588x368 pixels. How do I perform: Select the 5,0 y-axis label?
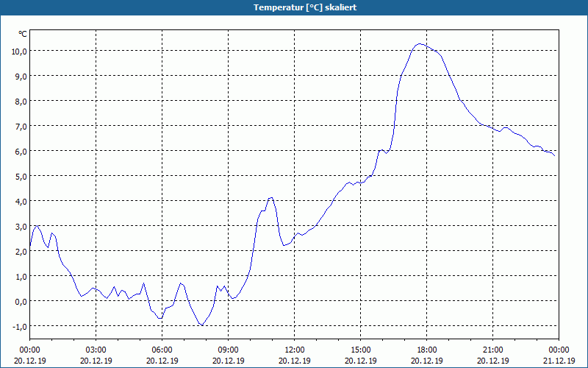click(x=21, y=177)
